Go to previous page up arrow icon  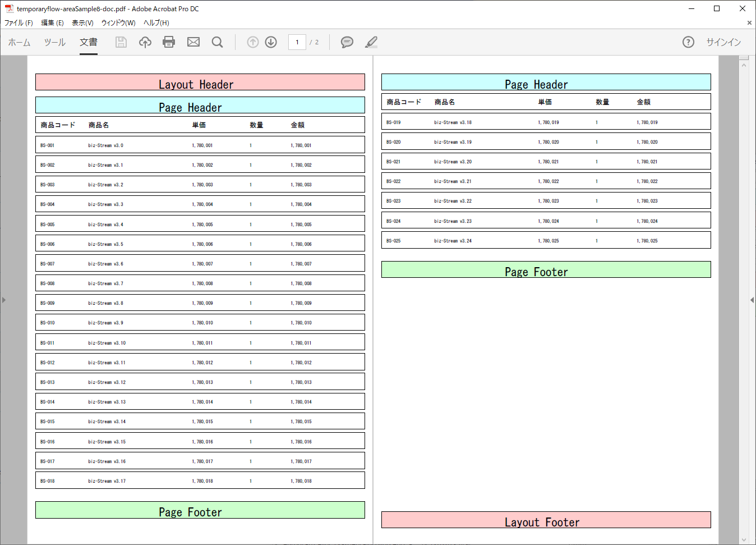[253, 42]
